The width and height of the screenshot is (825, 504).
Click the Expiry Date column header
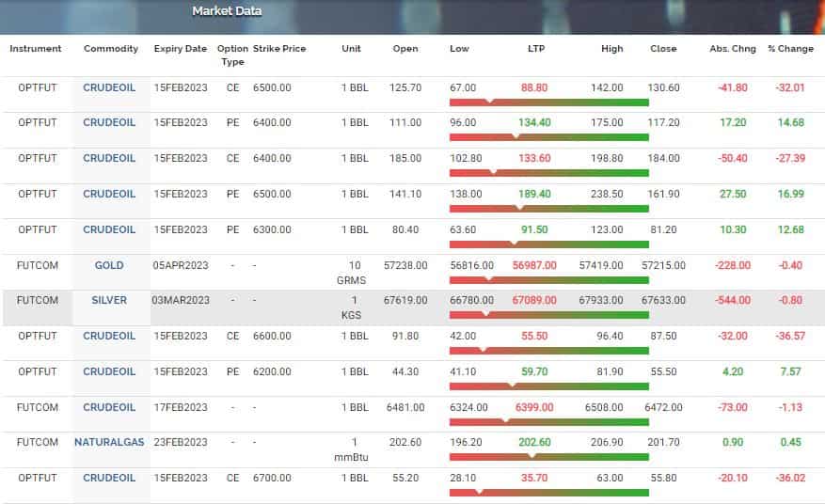click(181, 48)
